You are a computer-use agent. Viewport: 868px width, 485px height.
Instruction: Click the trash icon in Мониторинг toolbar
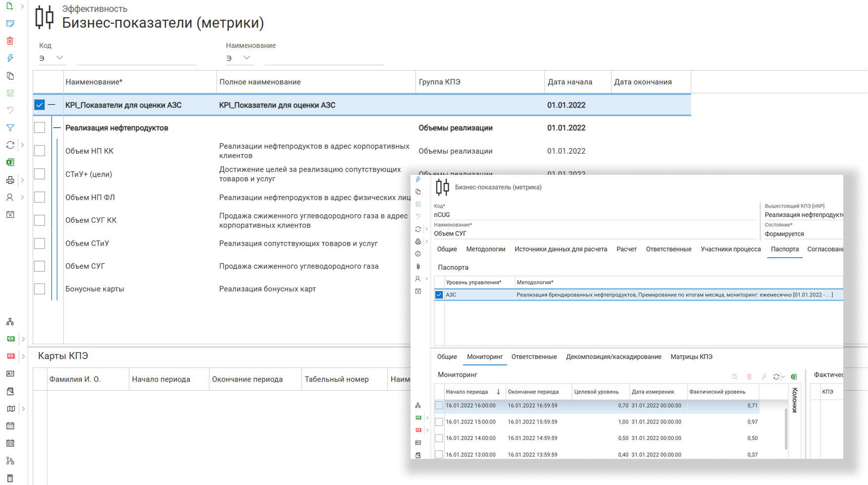tap(749, 377)
